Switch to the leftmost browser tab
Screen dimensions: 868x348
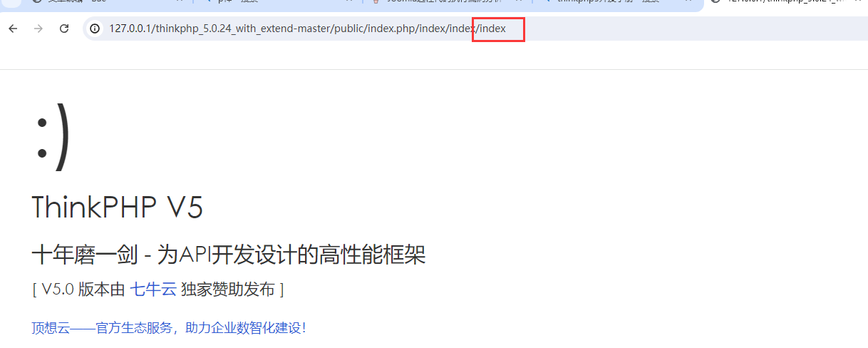tap(107, 3)
